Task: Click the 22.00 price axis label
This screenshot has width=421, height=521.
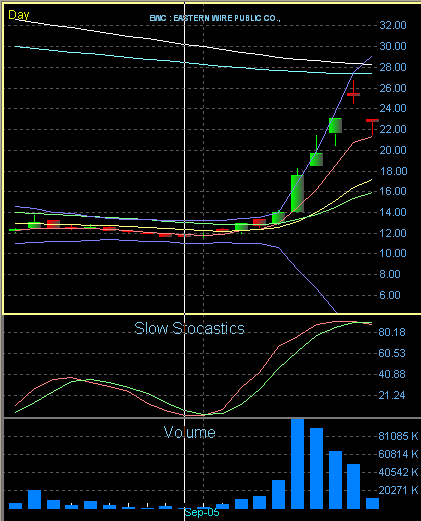Action: click(393, 129)
